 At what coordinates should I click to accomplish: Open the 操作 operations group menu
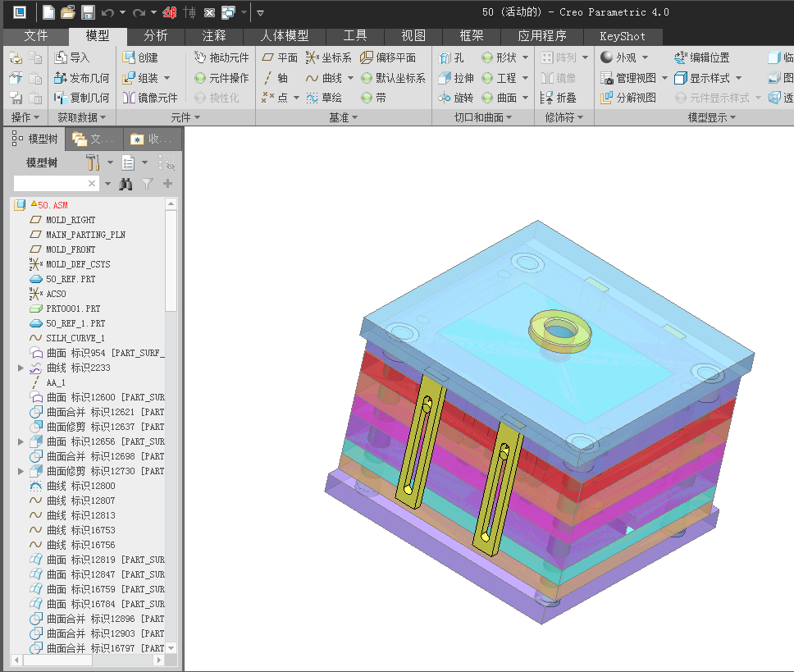25,117
